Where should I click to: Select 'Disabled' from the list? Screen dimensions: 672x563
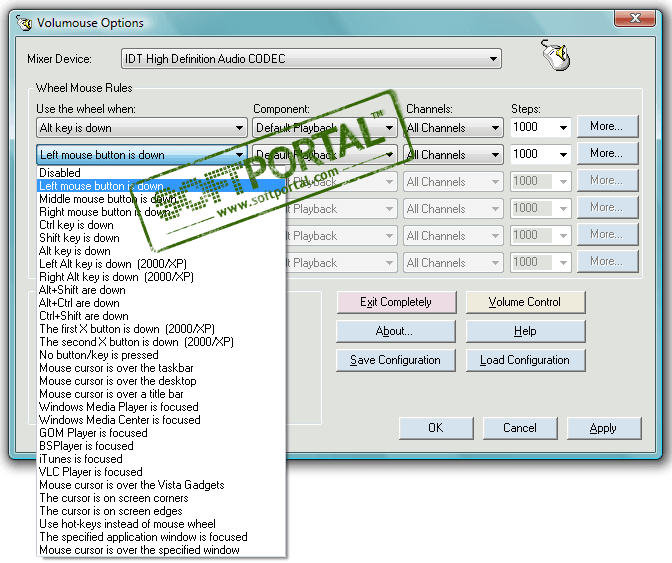point(161,173)
